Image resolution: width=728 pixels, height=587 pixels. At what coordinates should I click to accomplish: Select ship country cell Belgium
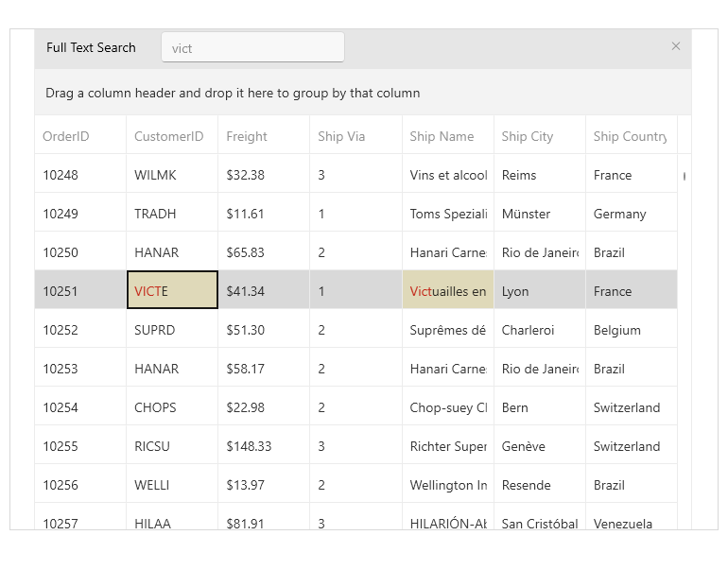(632, 329)
